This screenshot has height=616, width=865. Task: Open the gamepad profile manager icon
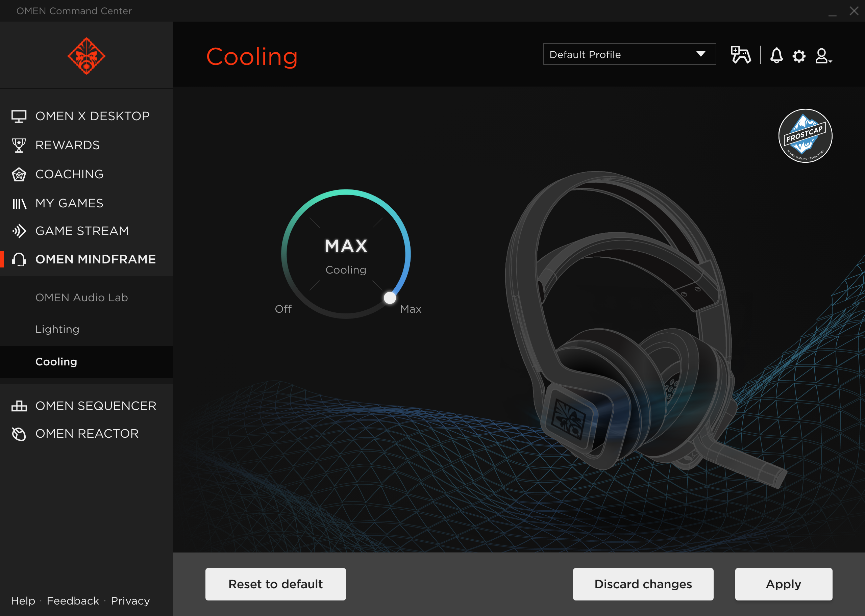(741, 55)
